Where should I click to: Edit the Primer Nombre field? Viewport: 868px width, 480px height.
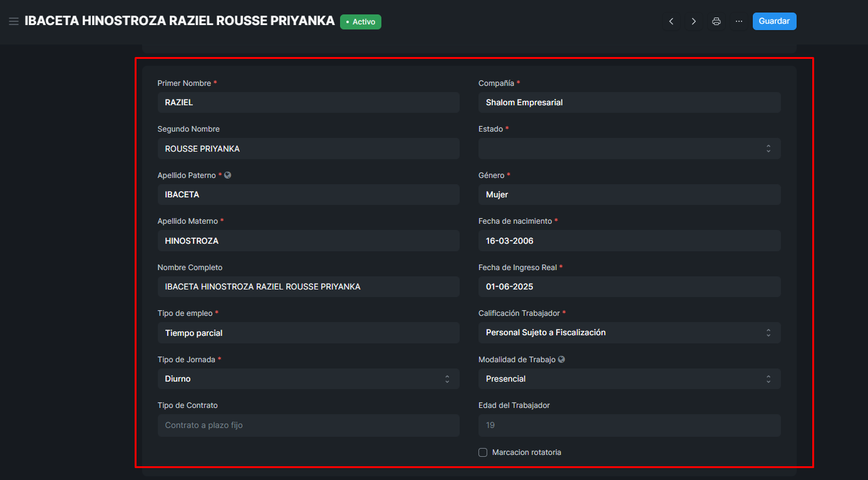click(x=308, y=103)
